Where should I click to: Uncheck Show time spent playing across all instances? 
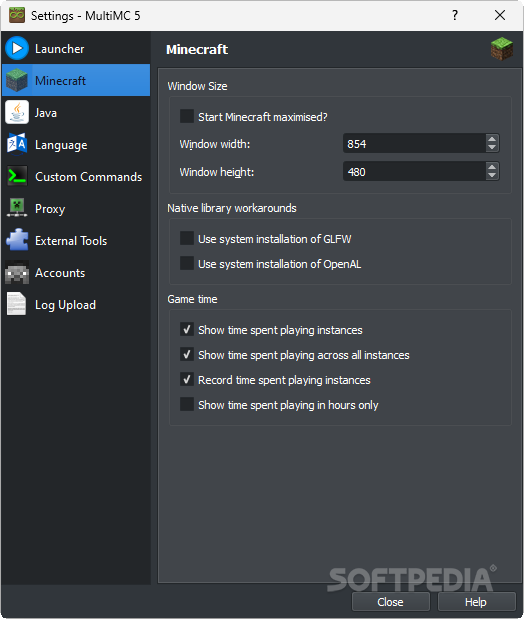pos(187,354)
